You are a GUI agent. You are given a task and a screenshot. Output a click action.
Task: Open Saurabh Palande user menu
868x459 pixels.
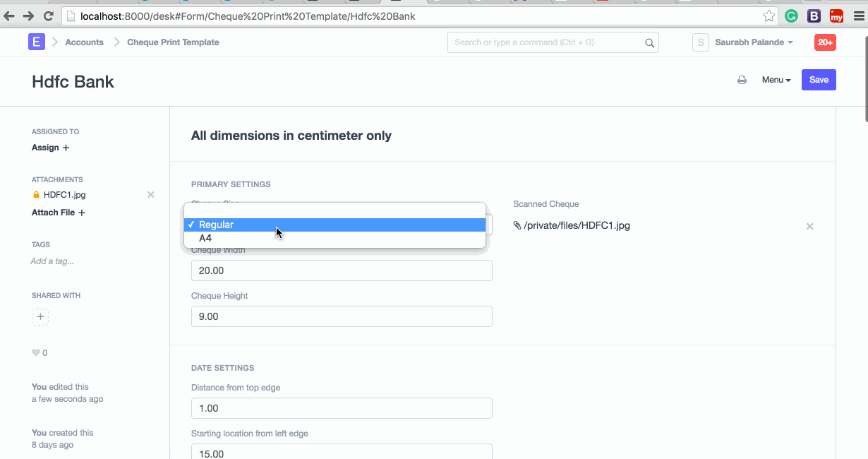tap(753, 42)
